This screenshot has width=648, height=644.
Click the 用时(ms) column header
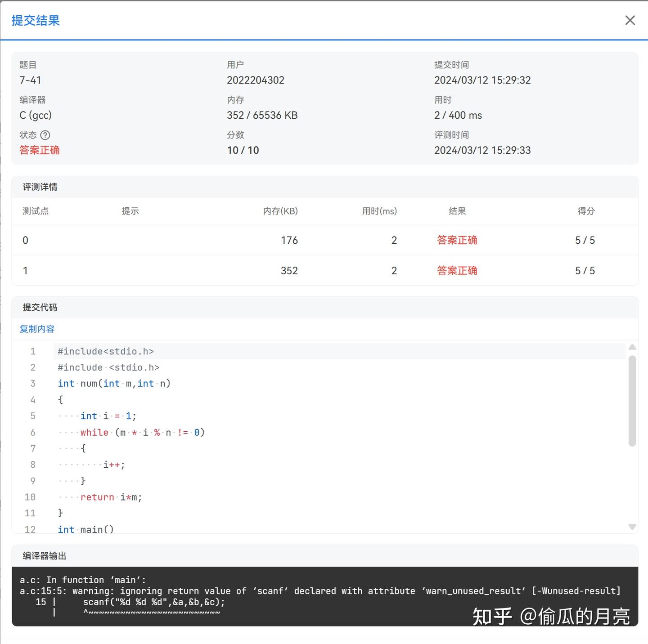pyautogui.click(x=379, y=211)
